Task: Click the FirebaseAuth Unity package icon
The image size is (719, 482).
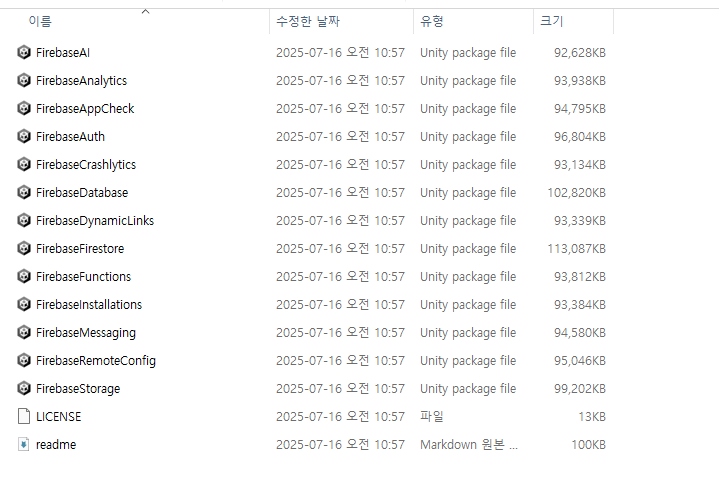Action: pos(24,136)
